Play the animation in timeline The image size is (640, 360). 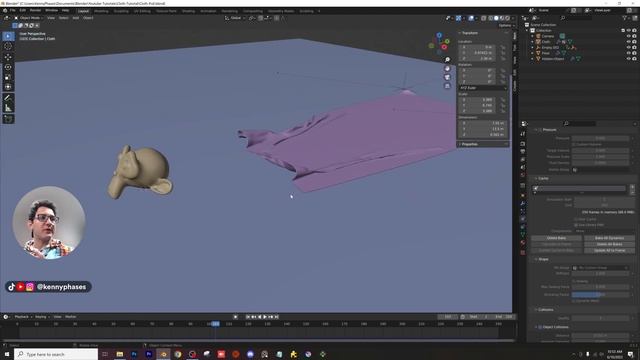265,317
